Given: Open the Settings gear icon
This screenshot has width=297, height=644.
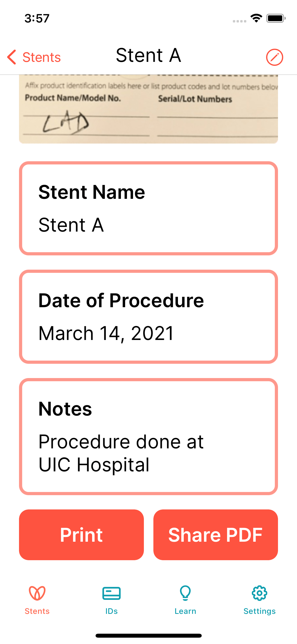Looking at the screenshot, I should (260, 593).
